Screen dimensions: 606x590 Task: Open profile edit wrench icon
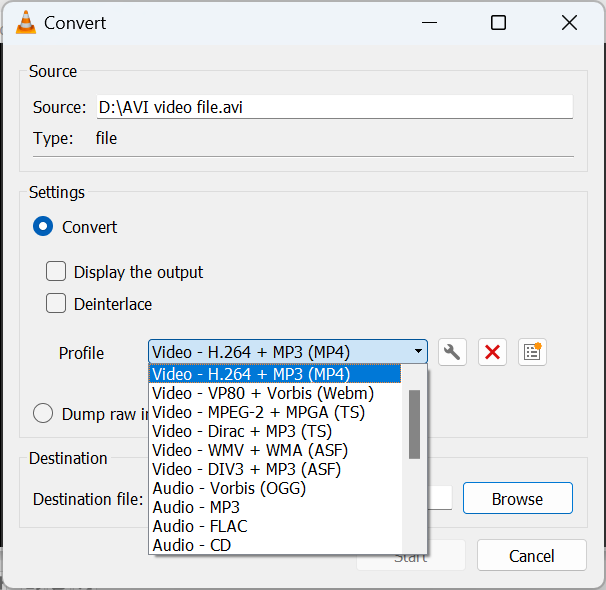pyautogui.click(x=452, y=352)
